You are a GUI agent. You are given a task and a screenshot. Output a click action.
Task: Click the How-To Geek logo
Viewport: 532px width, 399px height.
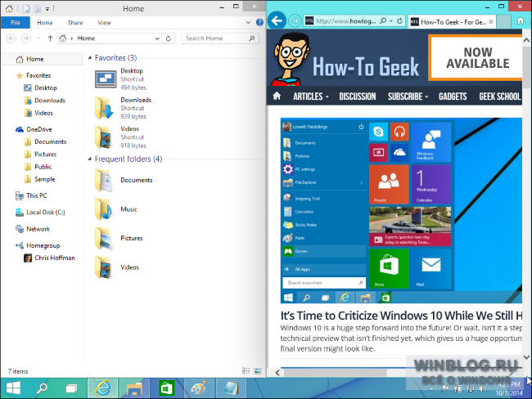[346, 60]
